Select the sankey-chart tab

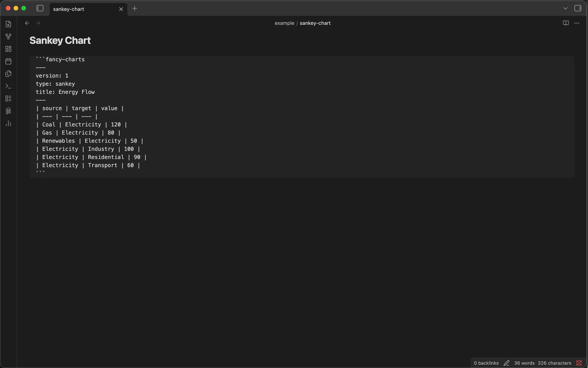click(88, 9)
